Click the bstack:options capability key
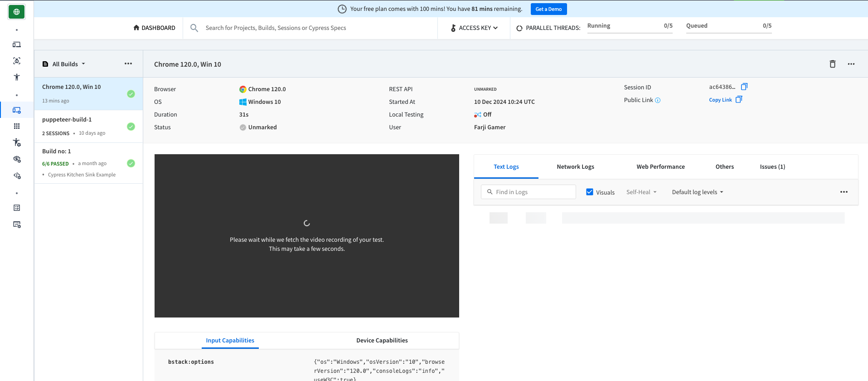868x381 pixels. [x=191, y=362]
